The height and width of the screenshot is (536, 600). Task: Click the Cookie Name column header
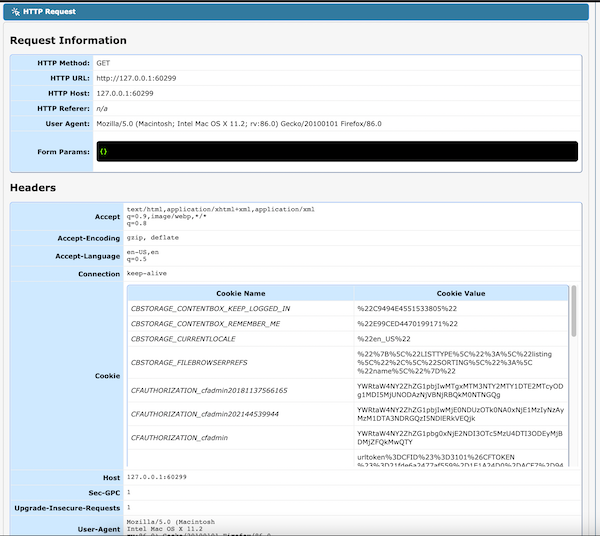(241, 293)
